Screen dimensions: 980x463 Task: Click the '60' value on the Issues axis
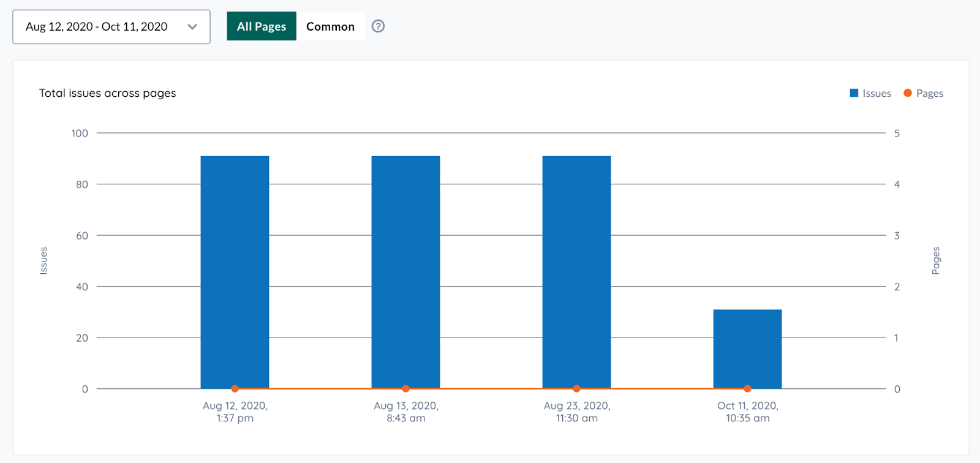click(82, 236)
